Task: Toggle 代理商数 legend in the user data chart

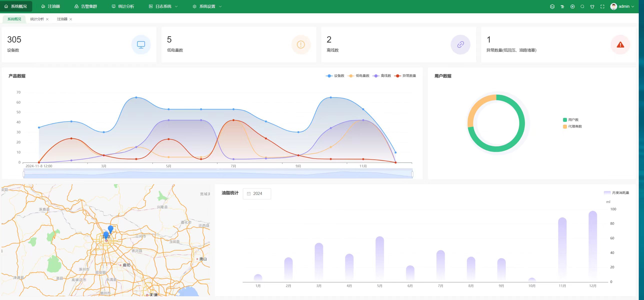Action: point(572,127)
